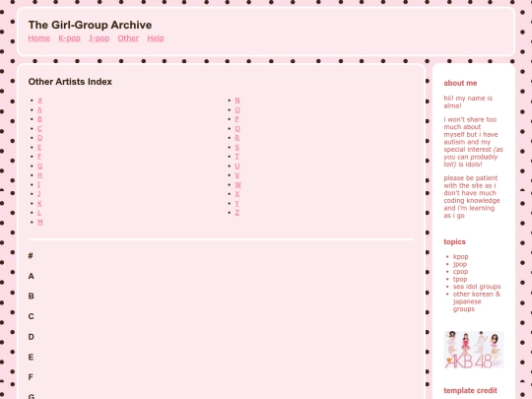
Task: Select sea idol groups topic
Action: [477, 287]
